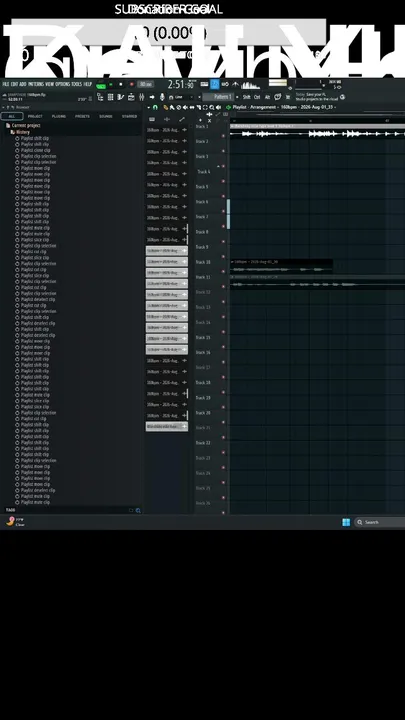Toggle the playlist magnet snap icon
Viewport: 405px width, 720px height.
click(x=155, y=107)
